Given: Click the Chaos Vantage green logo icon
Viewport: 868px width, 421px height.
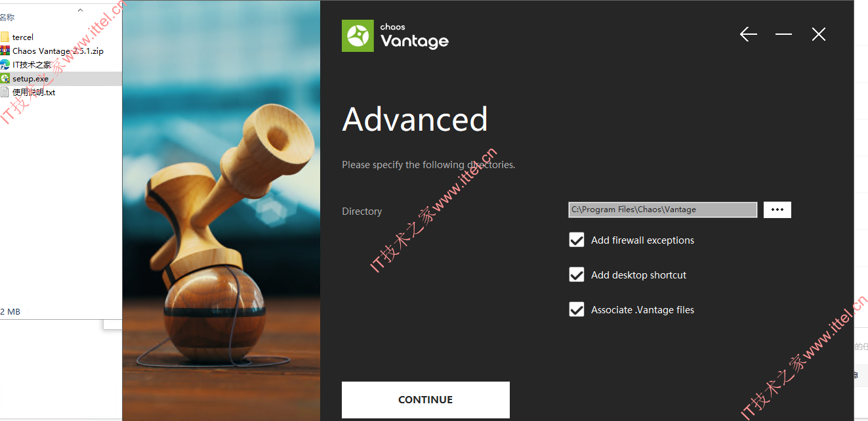Looking at the screenshot, I should point(358,35).
